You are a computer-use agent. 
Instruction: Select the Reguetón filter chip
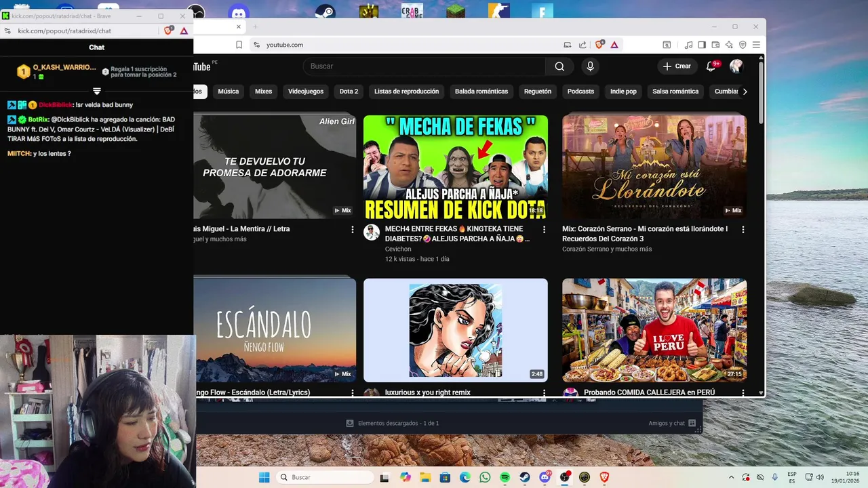[x=538, y=91]
